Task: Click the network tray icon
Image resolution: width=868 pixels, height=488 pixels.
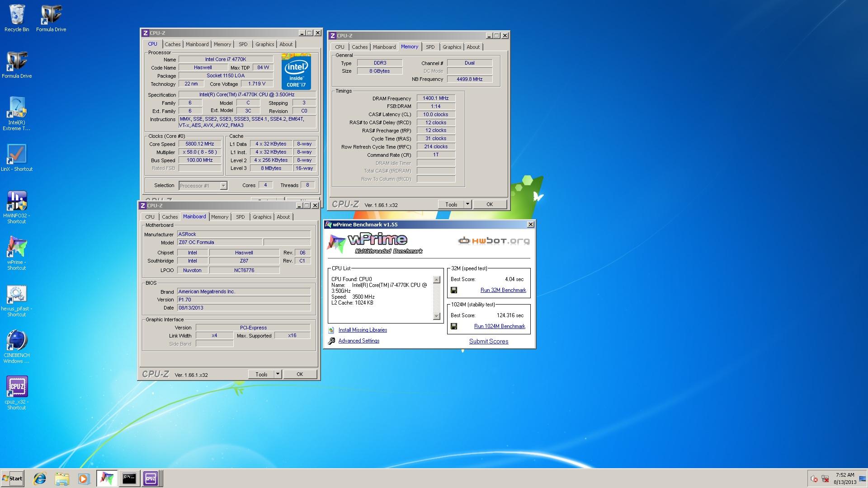Action: [825, 479]
